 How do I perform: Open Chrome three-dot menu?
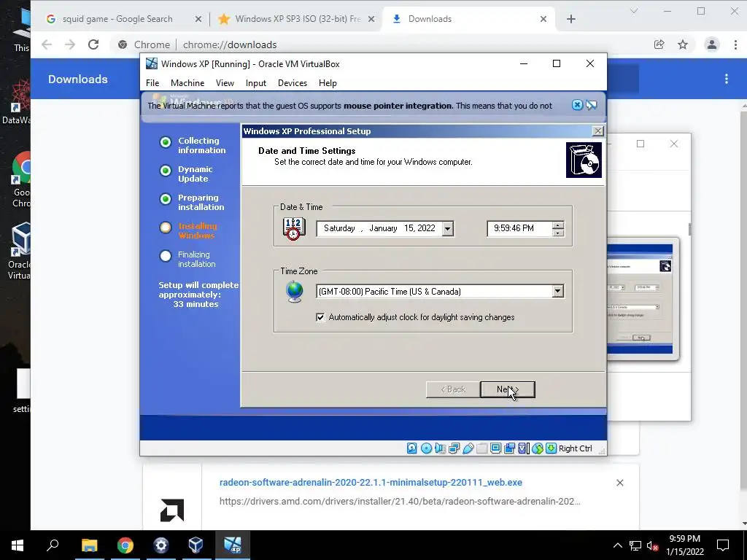(x=735, y=44)
